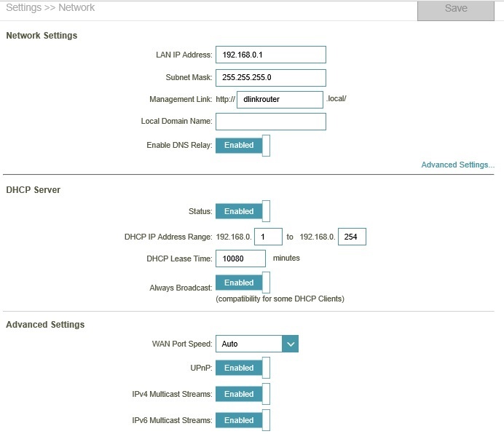This screenshot has width=504, height=442.
Task: Click the Subnet Mask input field
Action: (270, 77)
